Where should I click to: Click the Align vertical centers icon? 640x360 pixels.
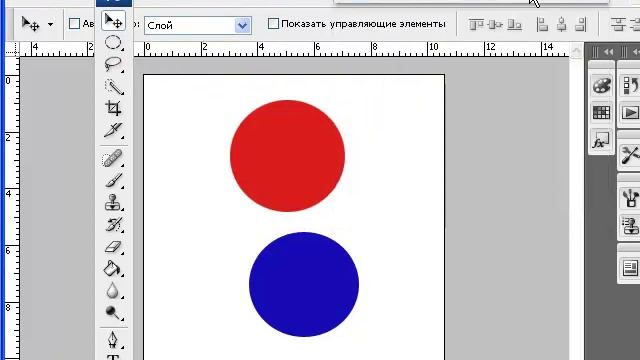click(x=495, y=24)
